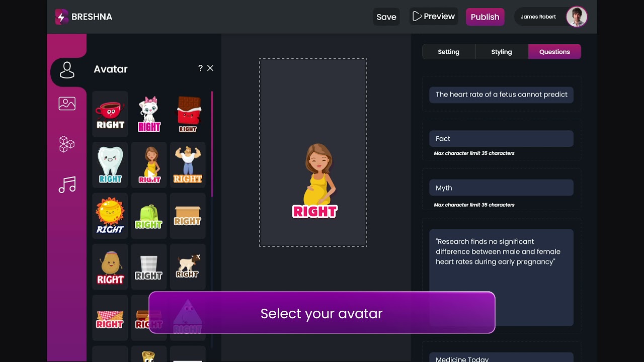Switch to the Setting tab

tap(448, 52)
